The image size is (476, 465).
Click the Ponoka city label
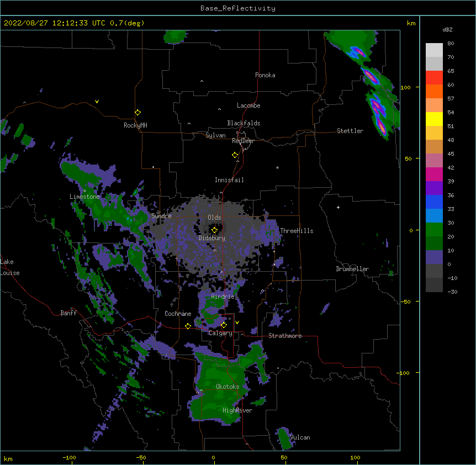[265, 75]
